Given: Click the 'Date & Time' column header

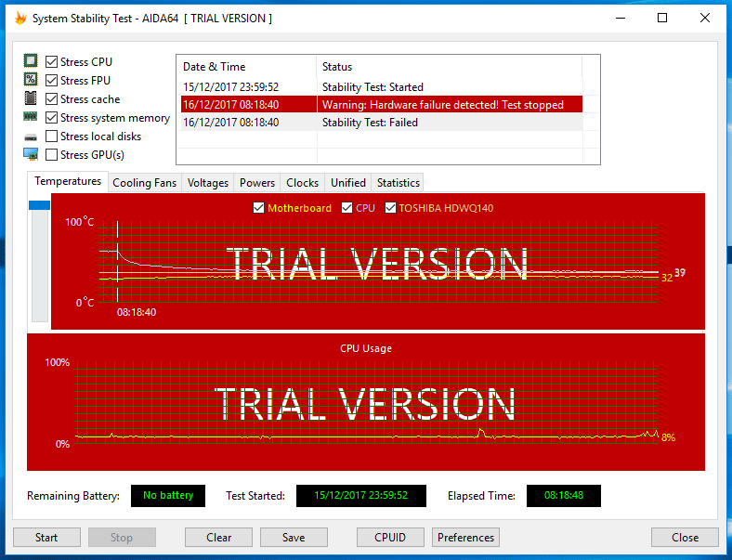Looking at the screenshot, I should (246, 67).
